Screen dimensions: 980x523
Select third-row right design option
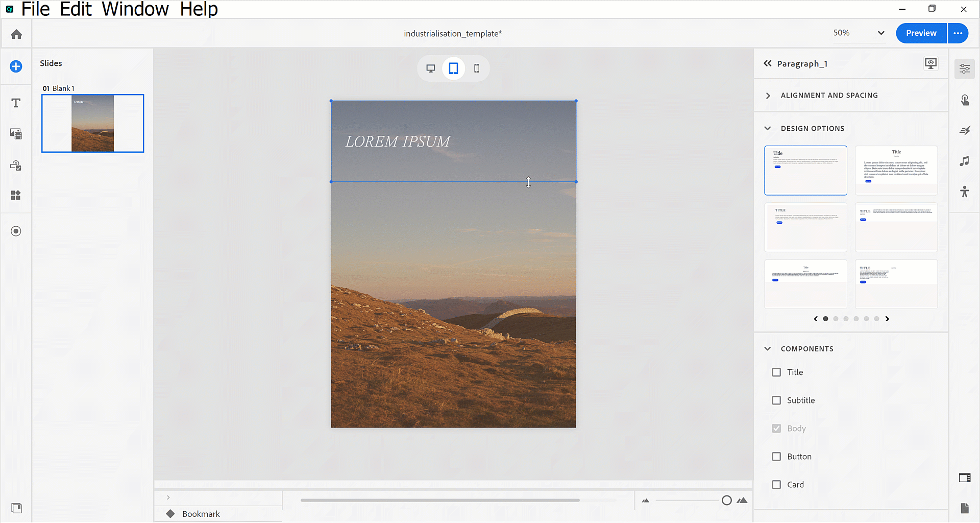896,284
